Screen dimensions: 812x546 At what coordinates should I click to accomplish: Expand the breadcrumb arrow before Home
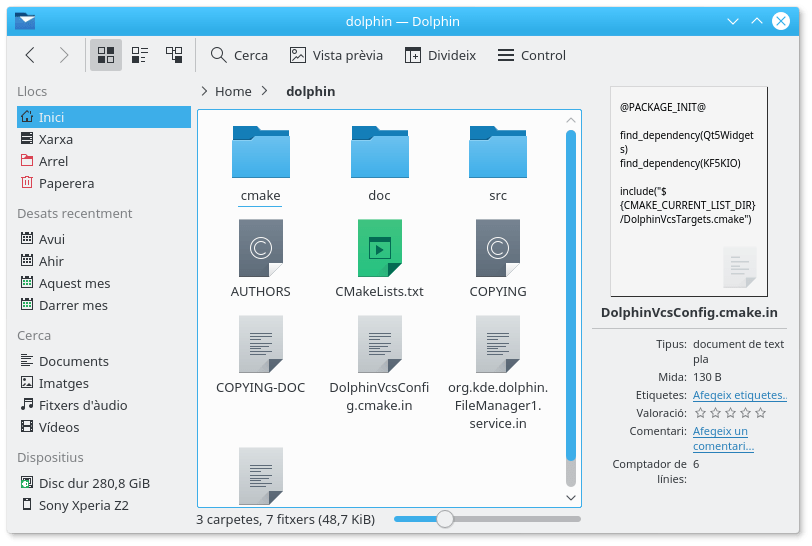click(x=205, y=91)
